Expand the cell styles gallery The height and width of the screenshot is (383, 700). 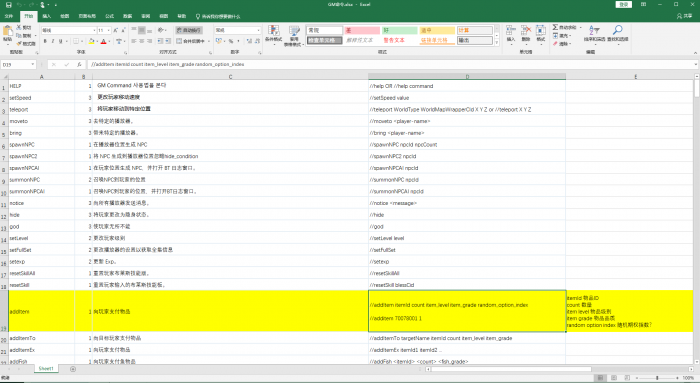click(x=497, y=43)
